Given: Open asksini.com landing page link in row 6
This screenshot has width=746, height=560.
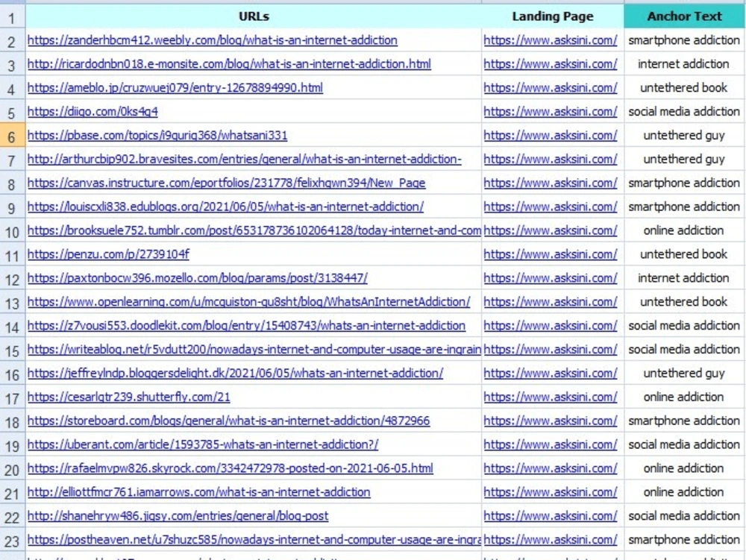Looking at the screenshot, I should [551, 136].
